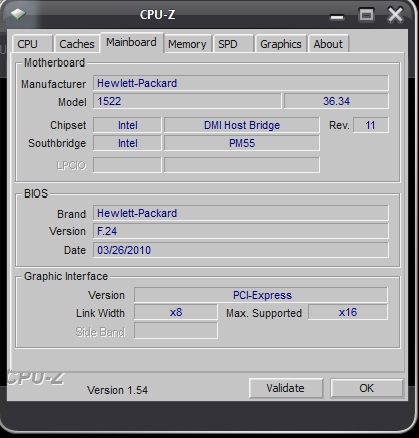Go to the Memory tab
Viewport: 419px width, 438px height.
pos(187,44)
